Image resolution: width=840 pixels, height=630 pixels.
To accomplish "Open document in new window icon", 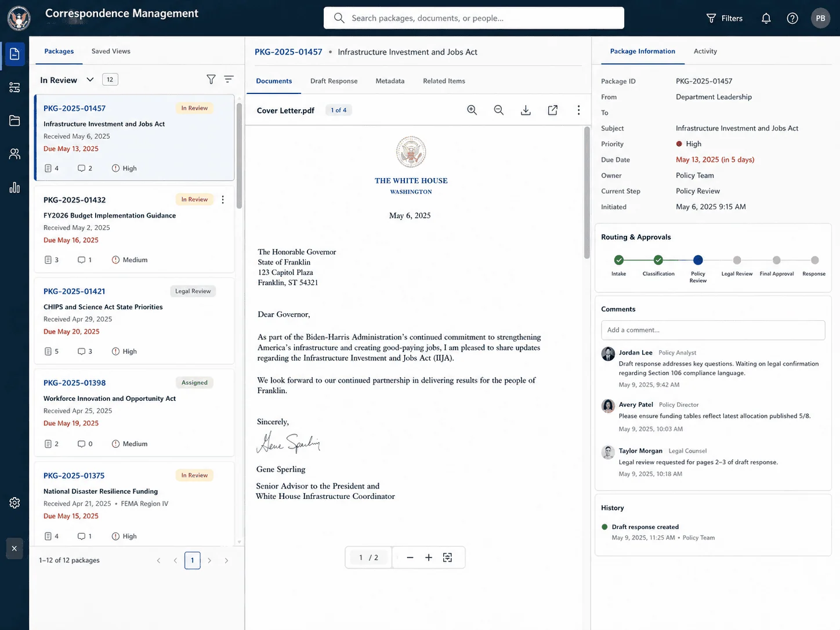I will point(553,110).
